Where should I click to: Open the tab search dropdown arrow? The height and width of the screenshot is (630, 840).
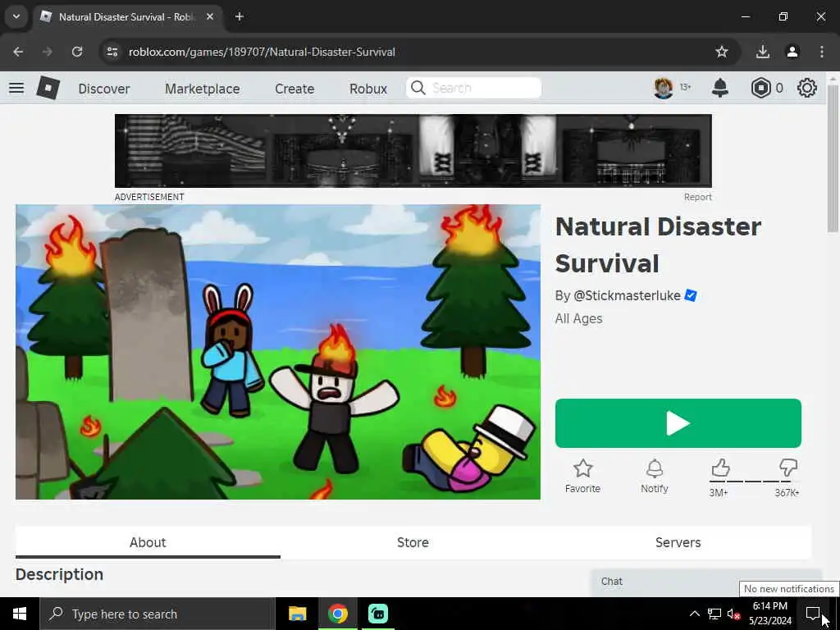click(16, 16)
